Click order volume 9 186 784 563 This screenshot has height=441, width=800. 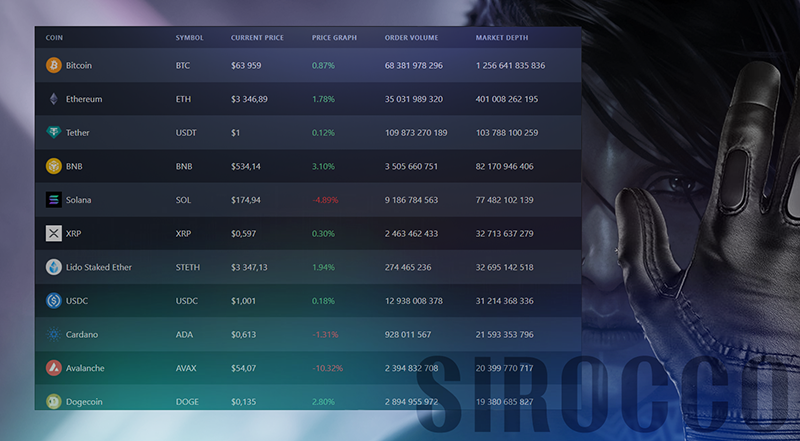point(411,200)
